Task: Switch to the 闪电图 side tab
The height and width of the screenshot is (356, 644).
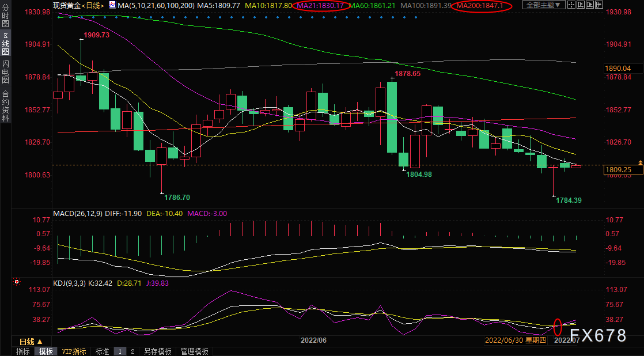Action: (x=5, y=71)
